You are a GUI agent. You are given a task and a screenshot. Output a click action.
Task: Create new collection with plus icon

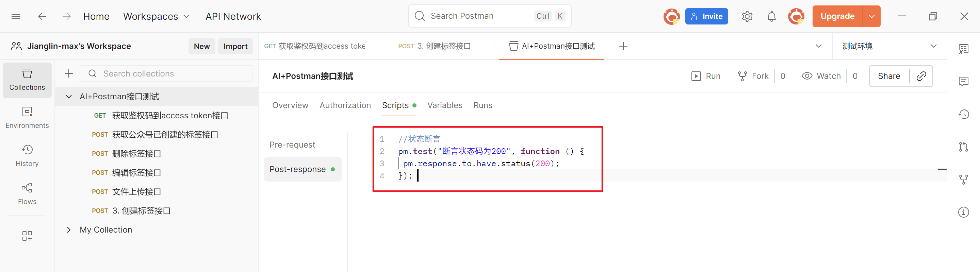click(x=69, y=73)
